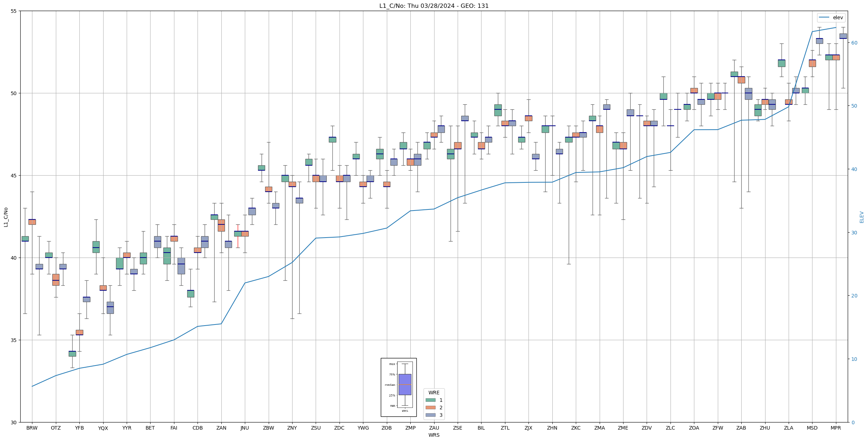This screenshot has height=441, width=868.
Task: Click the ZLA x-axis label
Action: [x=789, y=428]
